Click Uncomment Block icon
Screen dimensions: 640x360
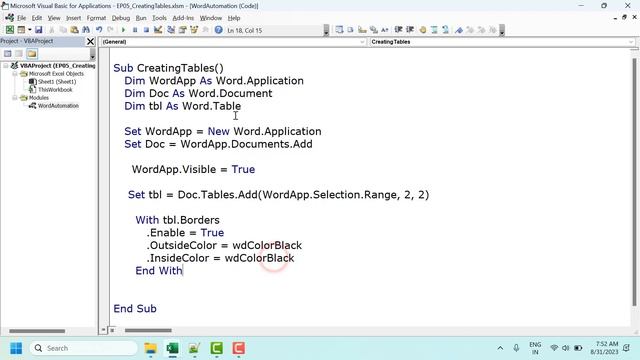tap(446, 30)
